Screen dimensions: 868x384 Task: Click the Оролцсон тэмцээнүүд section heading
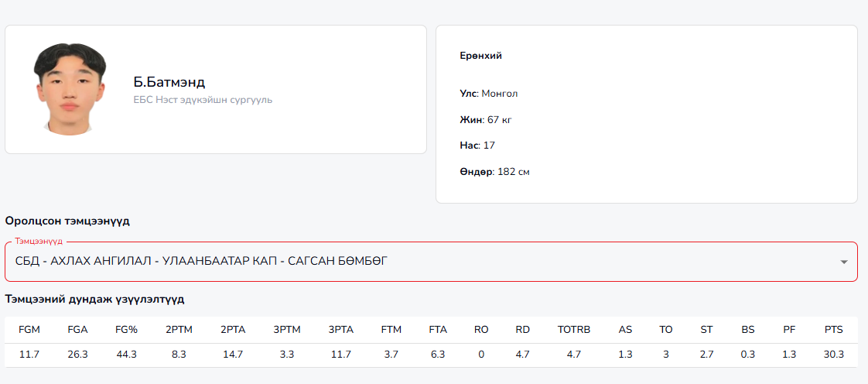[67, 221]
